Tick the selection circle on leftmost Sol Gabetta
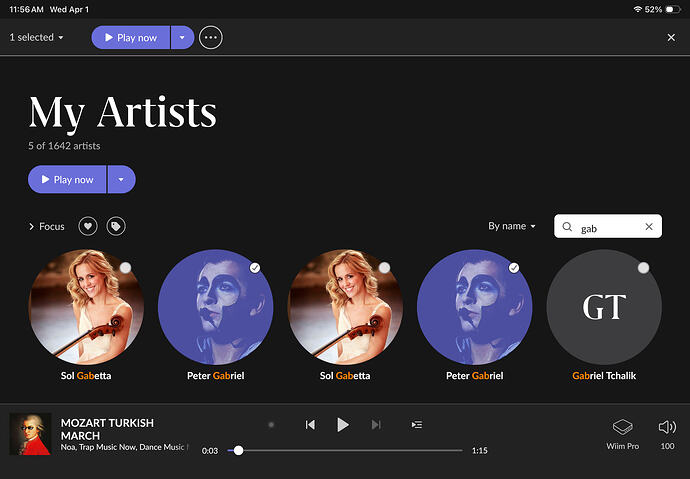 click(x=125, y=268)
